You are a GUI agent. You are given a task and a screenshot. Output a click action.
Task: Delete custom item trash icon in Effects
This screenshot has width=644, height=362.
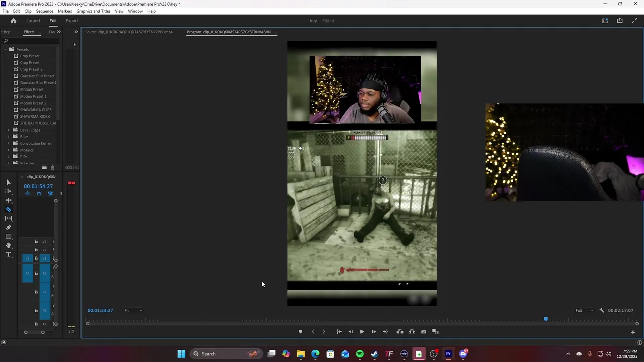[52, 167]
